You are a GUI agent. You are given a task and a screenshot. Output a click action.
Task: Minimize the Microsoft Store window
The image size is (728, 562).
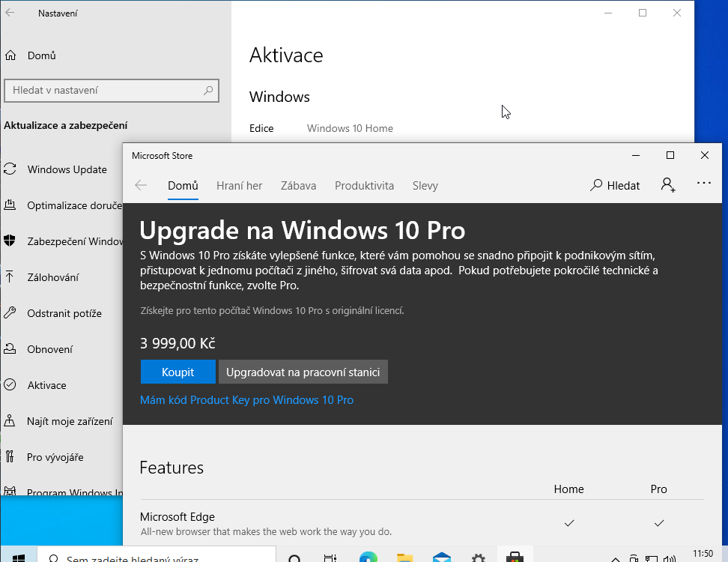pos(636,155)
